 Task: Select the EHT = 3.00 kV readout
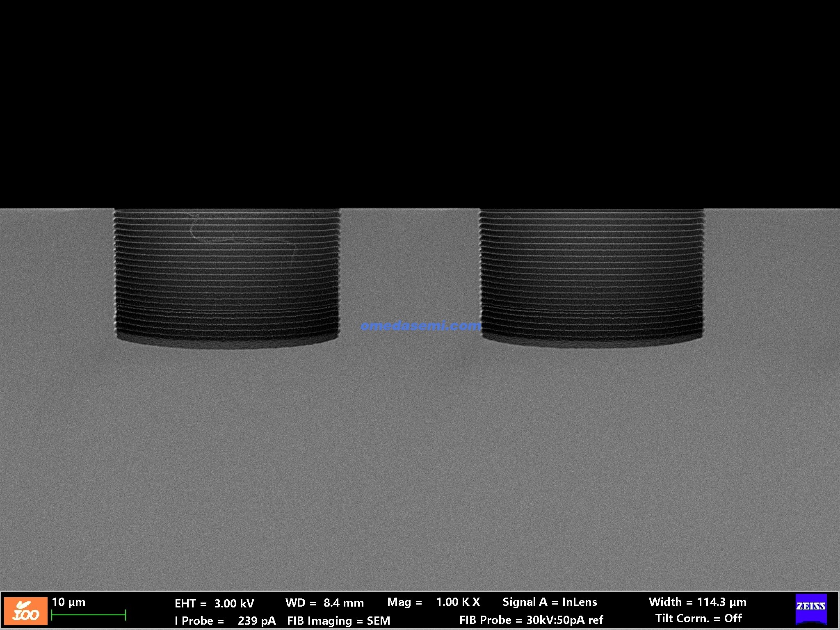(214, 603)
